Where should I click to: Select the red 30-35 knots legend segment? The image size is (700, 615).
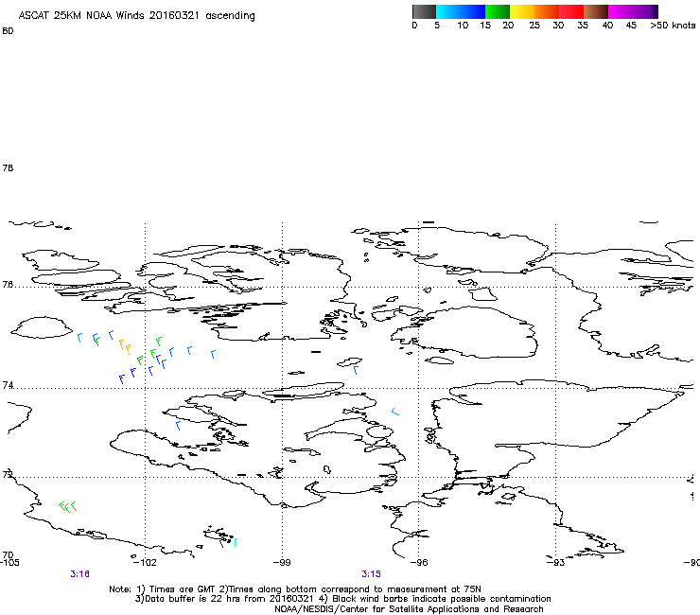click(x=571, y=11)
